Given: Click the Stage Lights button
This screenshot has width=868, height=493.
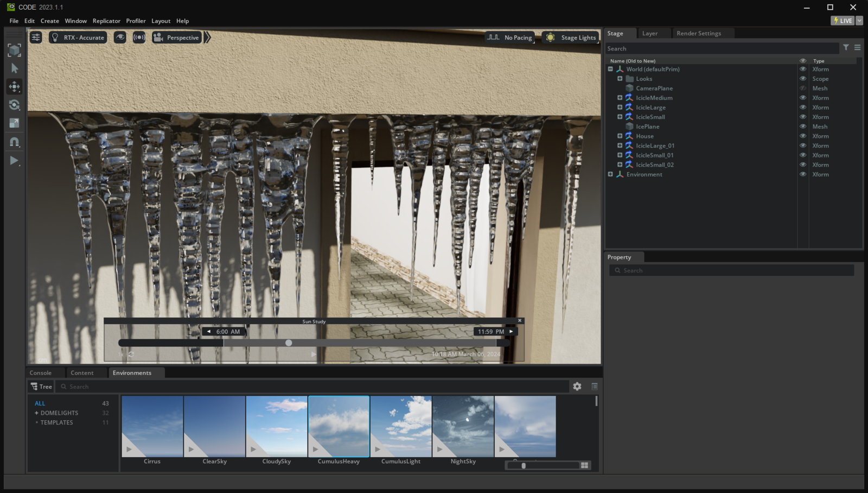Looking at the screenshot, I should point(571,37).
